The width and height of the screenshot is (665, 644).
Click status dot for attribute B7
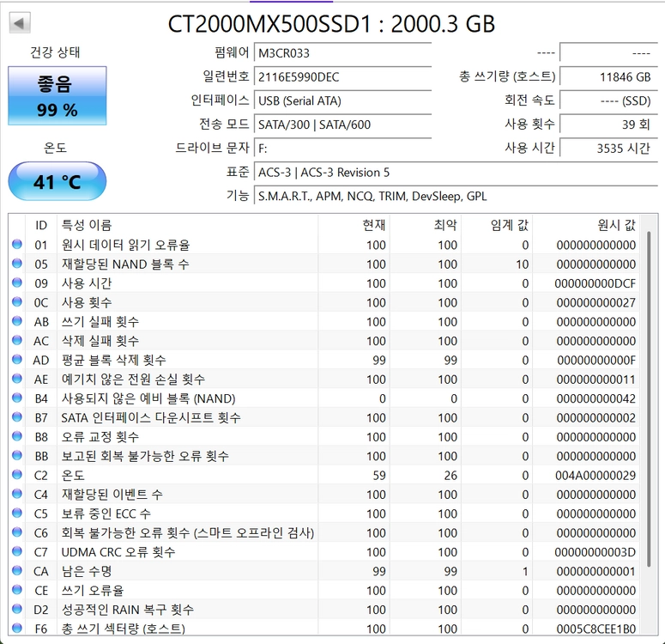17,416
